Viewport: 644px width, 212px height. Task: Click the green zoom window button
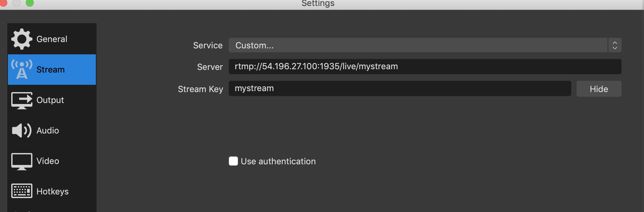[x=30, y=3]
